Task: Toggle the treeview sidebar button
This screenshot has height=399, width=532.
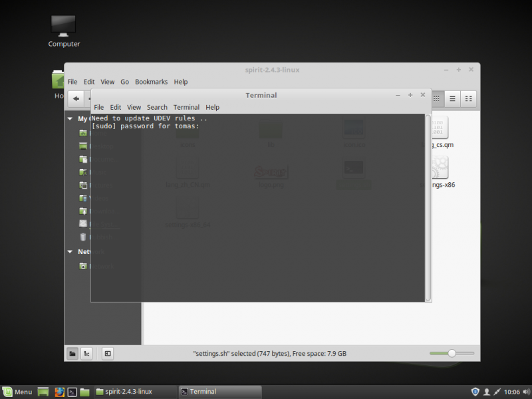Action: pyautogui.click(x=86, y=353)
